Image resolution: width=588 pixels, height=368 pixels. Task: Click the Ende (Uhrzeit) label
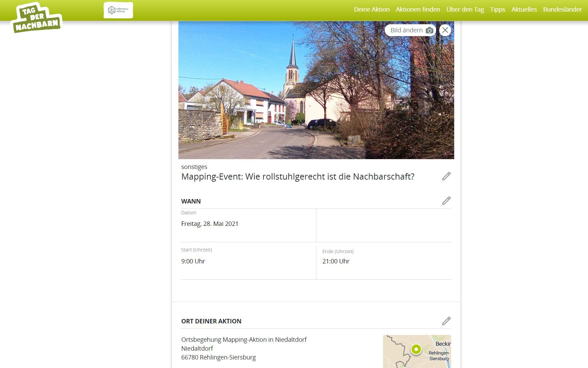pos(338,251)
